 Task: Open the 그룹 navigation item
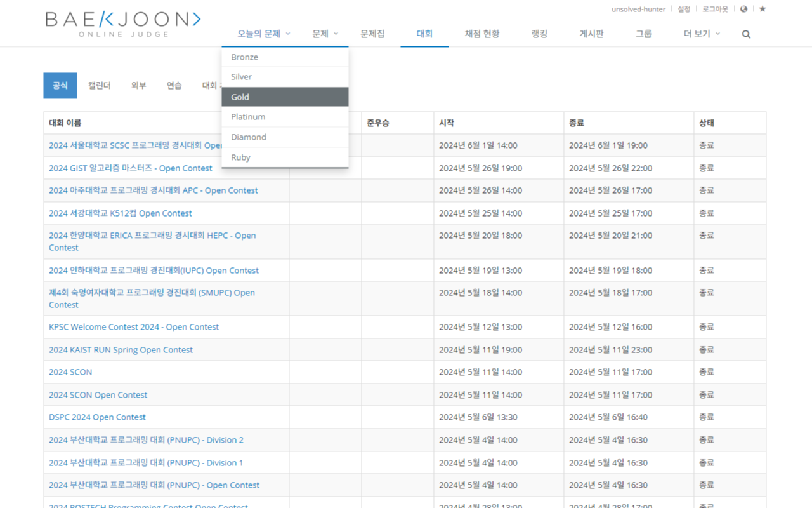click(x=643, y=34)
